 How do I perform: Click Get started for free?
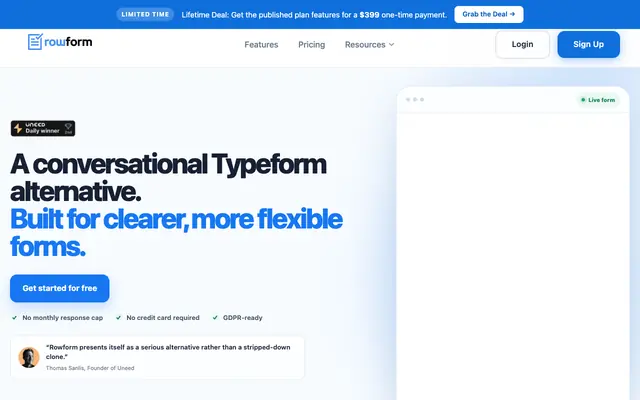click(x=60, y=288)
